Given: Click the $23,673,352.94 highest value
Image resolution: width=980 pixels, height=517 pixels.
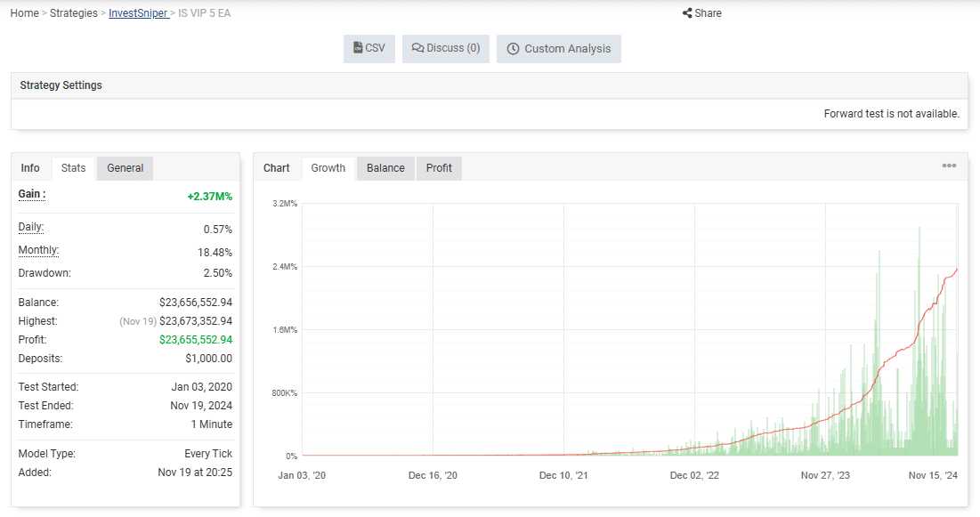Looking at the screenshot, I should pos(196,321).
